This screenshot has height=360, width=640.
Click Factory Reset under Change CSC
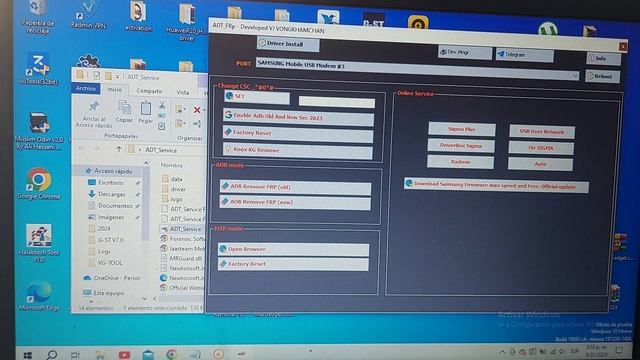298,133
